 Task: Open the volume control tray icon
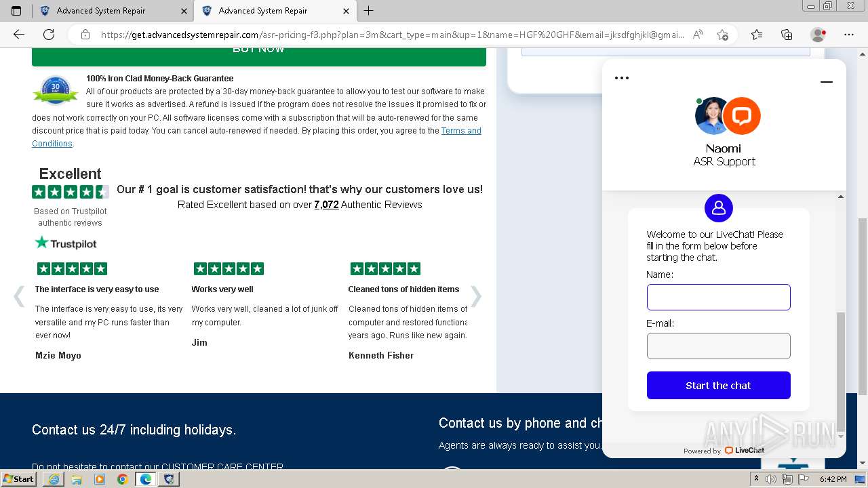pyautogui.click(x=771, y=479)
